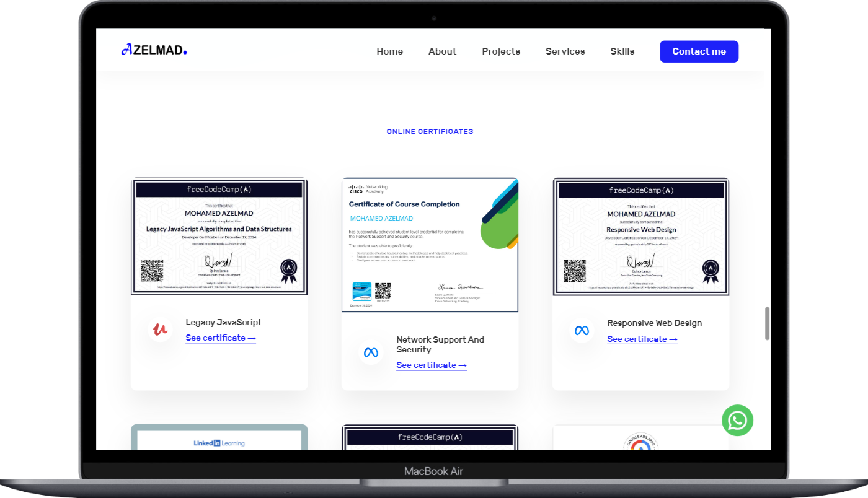Screen dimensions: 868x498
Task: Navigate to Projects
Action: point(500,51)
